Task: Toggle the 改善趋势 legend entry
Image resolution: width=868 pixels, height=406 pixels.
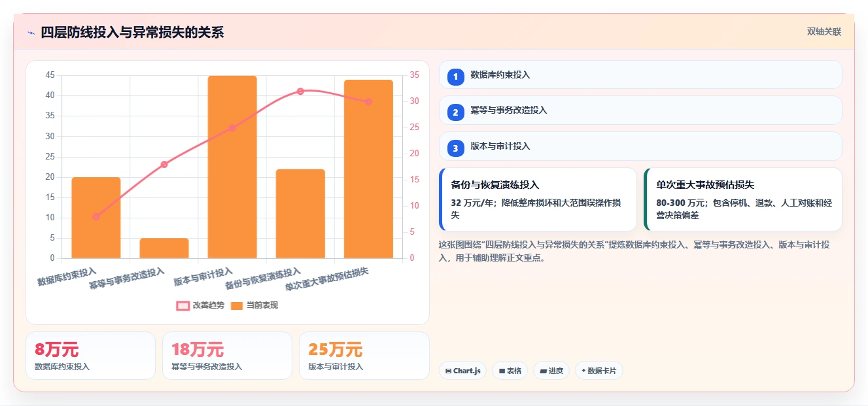Action: (x=200, y=305)
